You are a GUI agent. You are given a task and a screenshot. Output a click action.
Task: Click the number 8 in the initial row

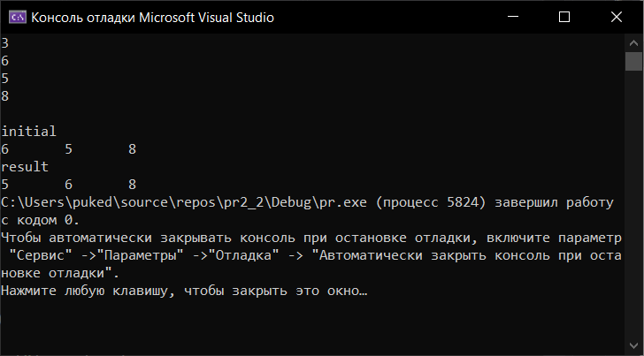132,149
